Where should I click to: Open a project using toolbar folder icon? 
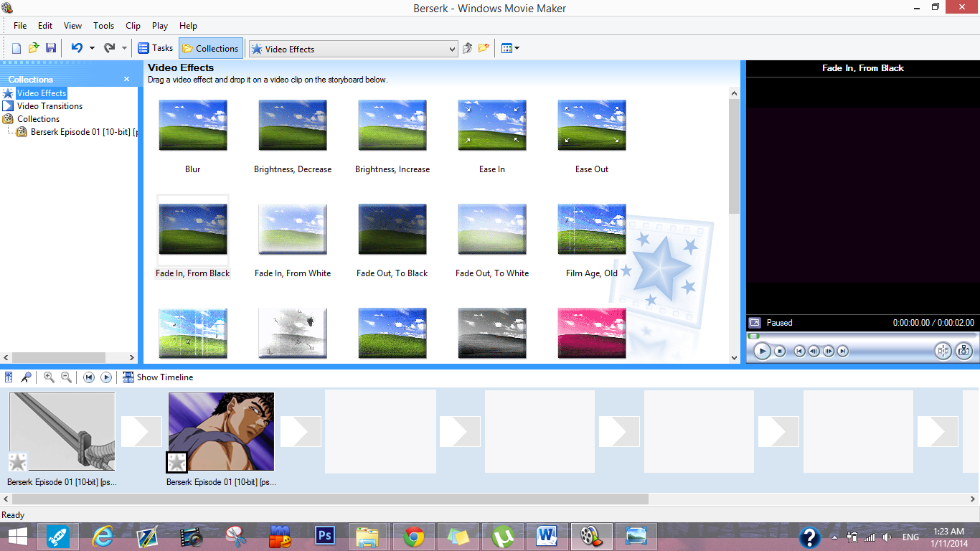pyautogui.click(x=34, y=48)
